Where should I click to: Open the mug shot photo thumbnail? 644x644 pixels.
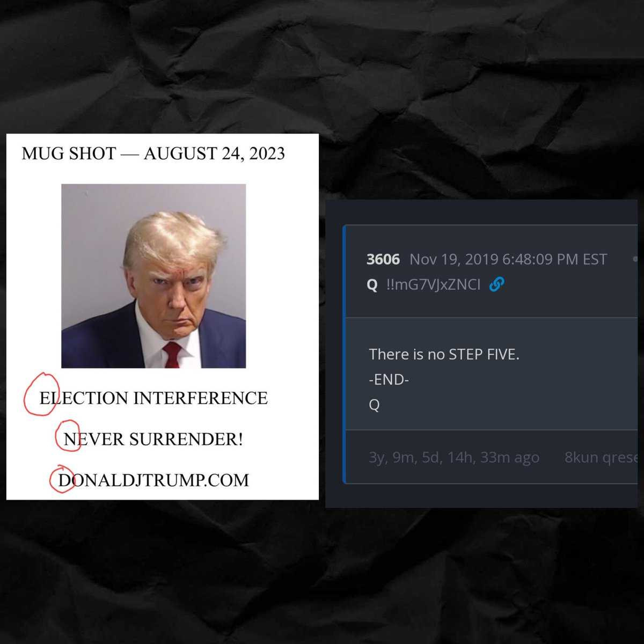pos(153,276)
